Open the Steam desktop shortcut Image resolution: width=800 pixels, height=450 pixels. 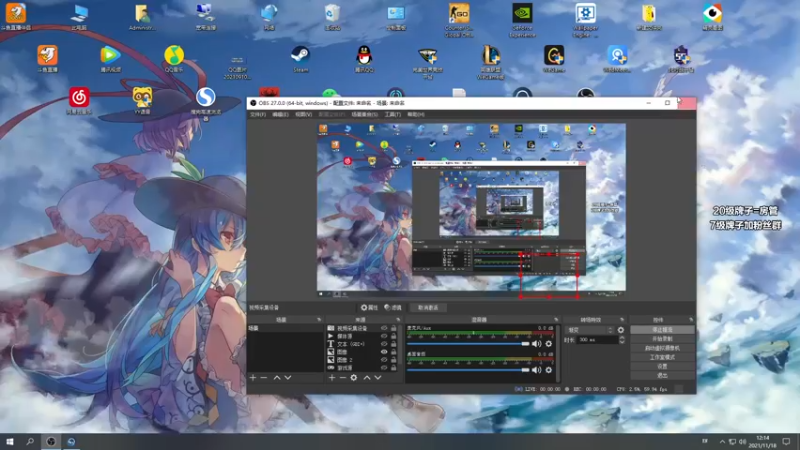[x=300, y=59]
